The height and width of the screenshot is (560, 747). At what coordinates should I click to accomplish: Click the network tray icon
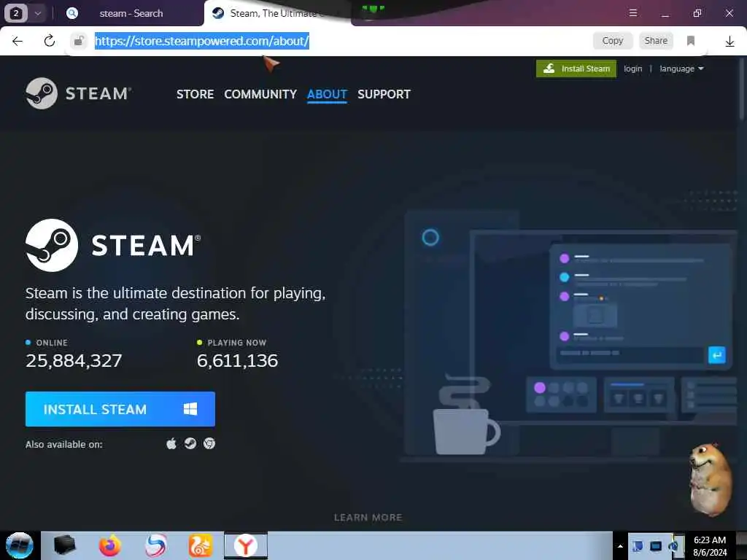point(656,546)
